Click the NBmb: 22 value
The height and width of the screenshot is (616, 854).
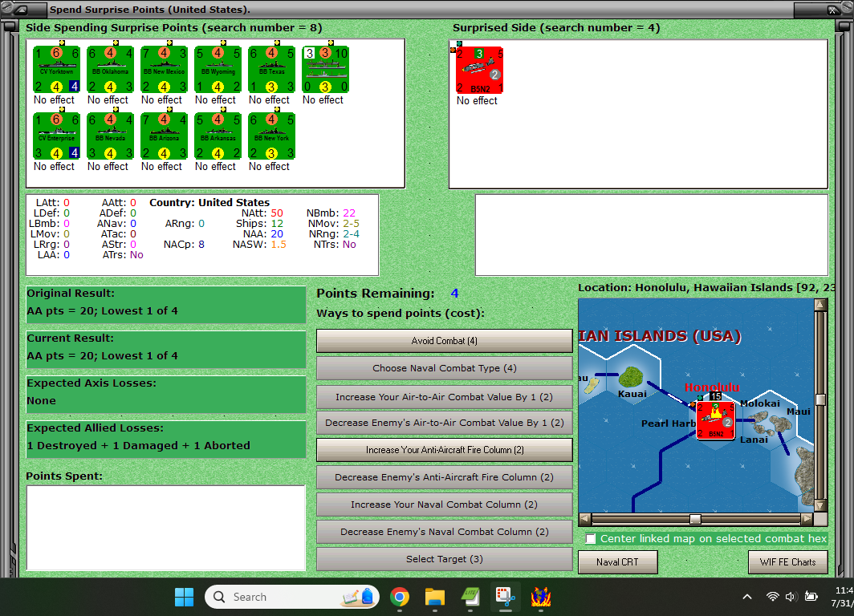(x=349, y=213)
